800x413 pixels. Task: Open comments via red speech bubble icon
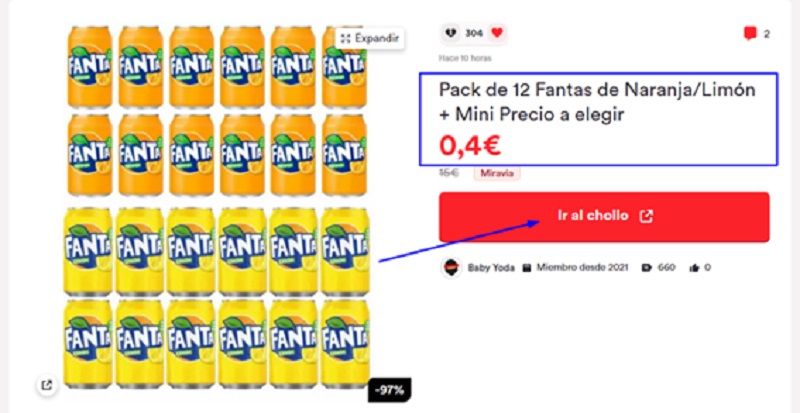click(x=750, y=34)
